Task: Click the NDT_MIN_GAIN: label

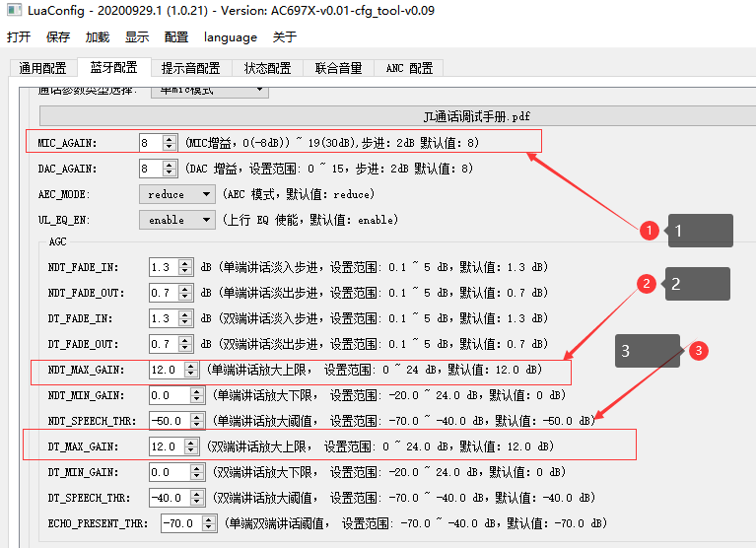Action: coord(86,395)
